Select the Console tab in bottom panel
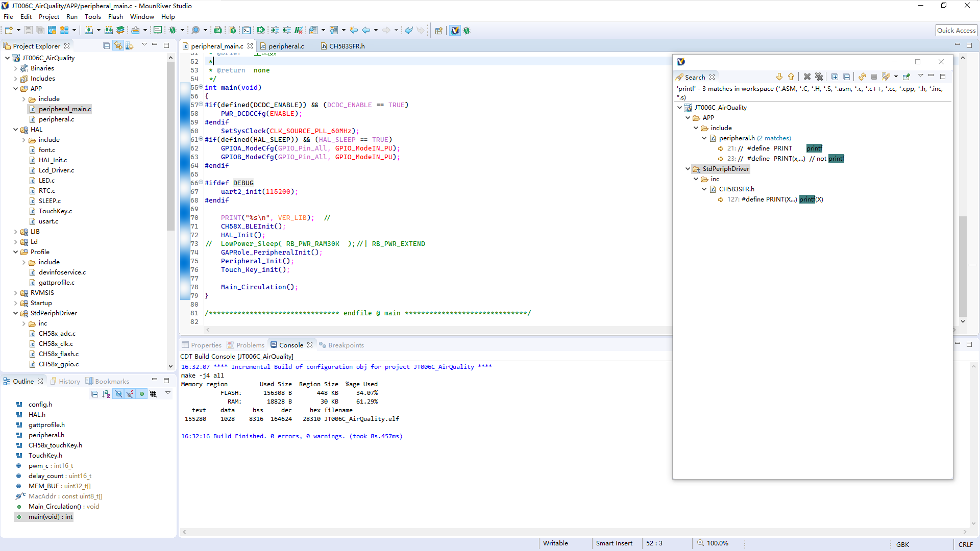The height and width of the screenshot is (551, 980). [291, 344]
